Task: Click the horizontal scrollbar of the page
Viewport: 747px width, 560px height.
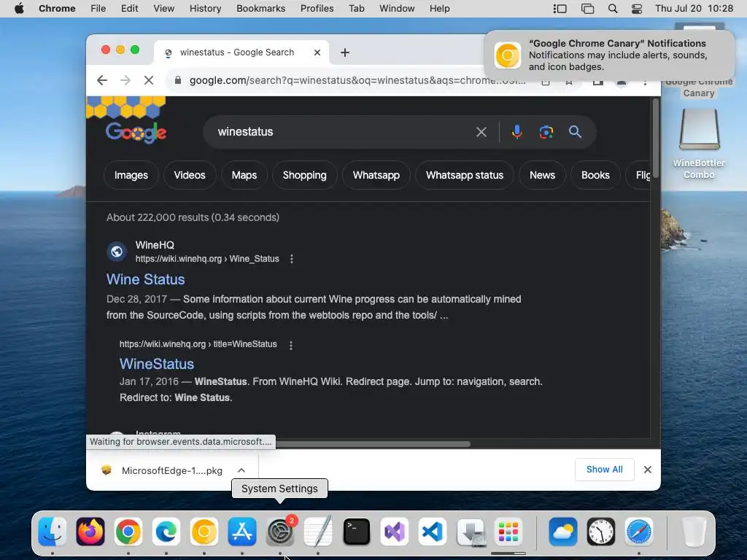Action: tap(373, 444)
